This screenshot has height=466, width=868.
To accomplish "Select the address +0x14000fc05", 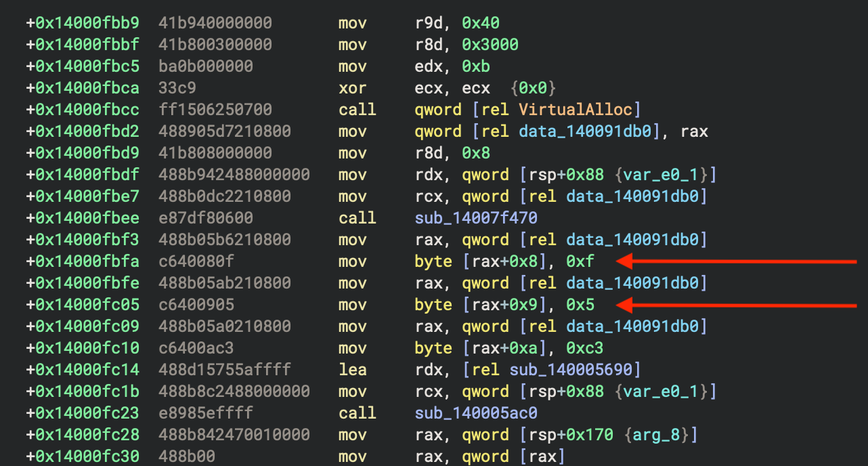I will coord(83,305).
